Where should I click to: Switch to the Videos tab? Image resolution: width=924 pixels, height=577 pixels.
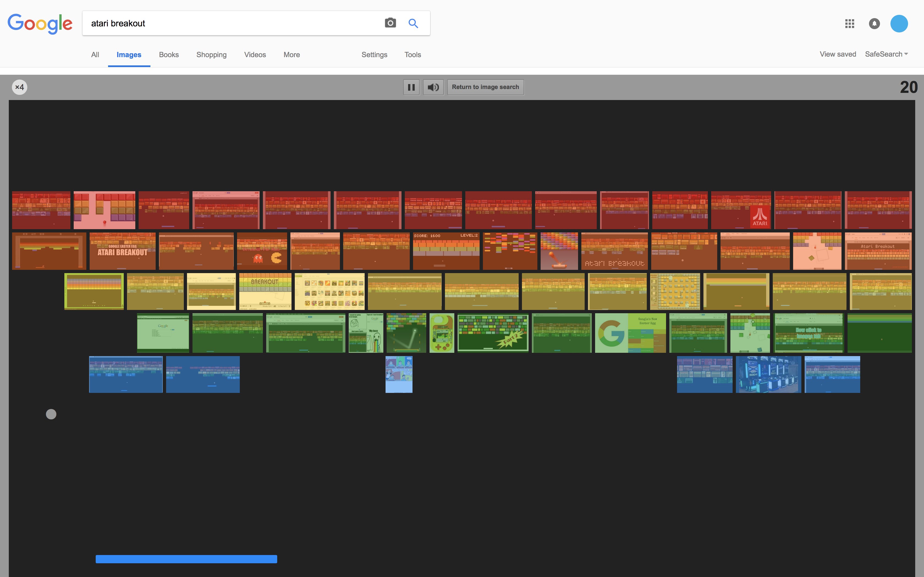[x=255, y=55]
